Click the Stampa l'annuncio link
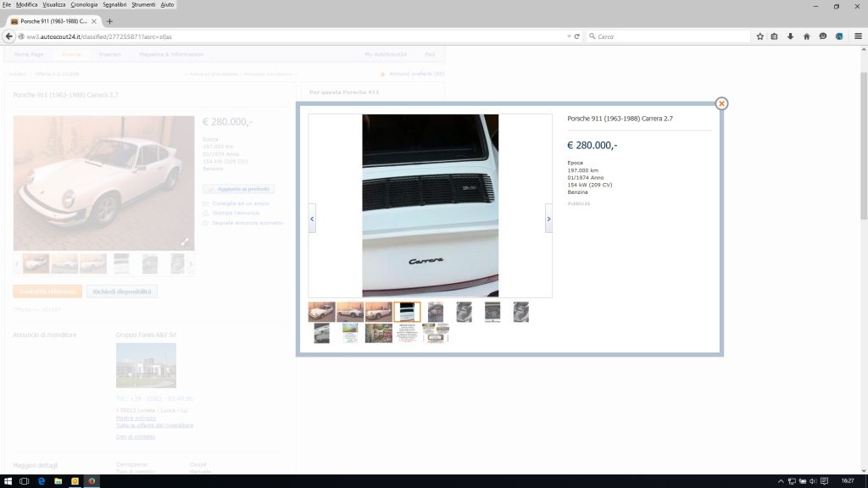 click(236, 213)
